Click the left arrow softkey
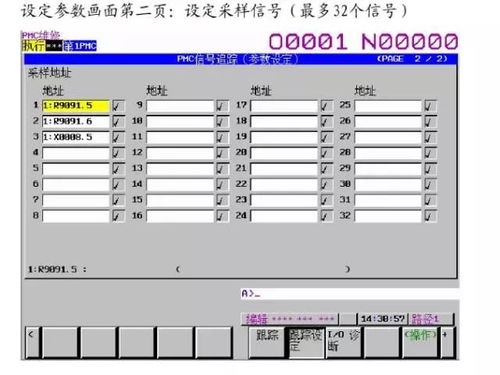This screenshot has width=500, height=375. point(32,342)
